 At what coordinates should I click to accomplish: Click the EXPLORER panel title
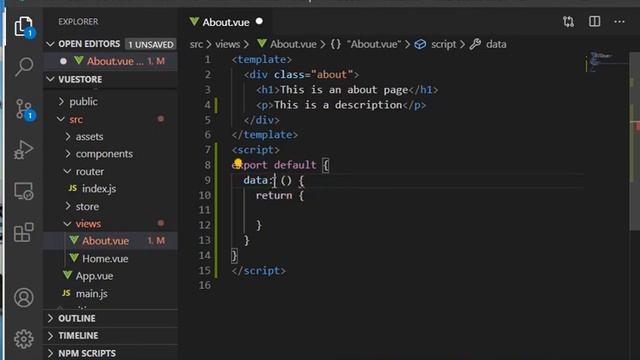tap(78, 22)
